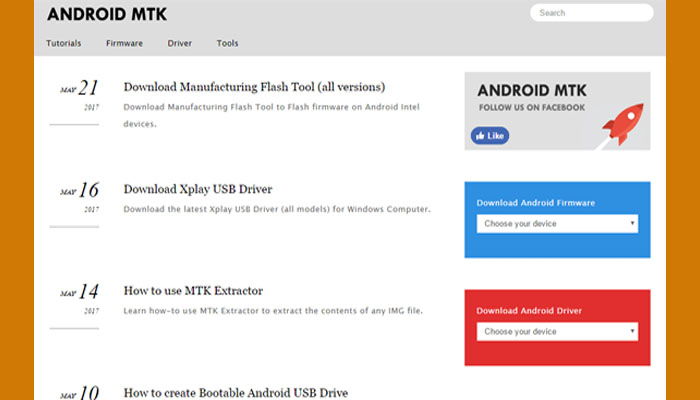Viewport: 700px width, 400px height.
Task: Click the May 21 date badge
Action: tap(79, 95)
